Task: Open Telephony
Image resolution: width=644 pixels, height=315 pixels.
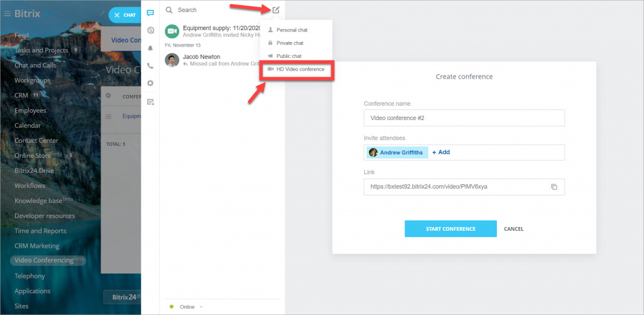Action: click(30, 276)
